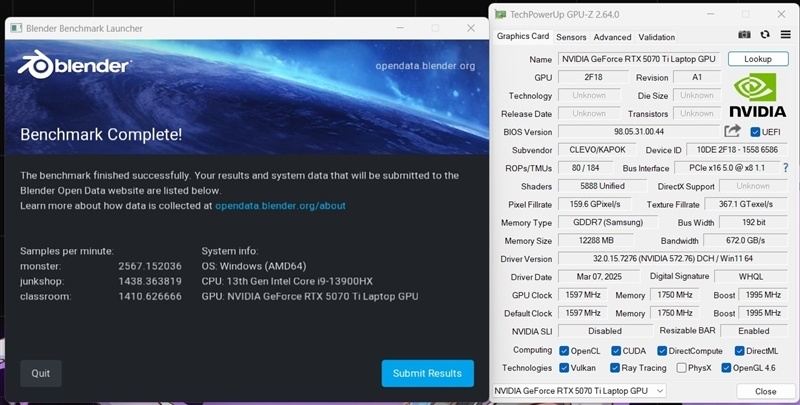Screen dimensions: 800x405
Task: Click the GPU-Z title bar app icon
Action: tap(501, 14)
